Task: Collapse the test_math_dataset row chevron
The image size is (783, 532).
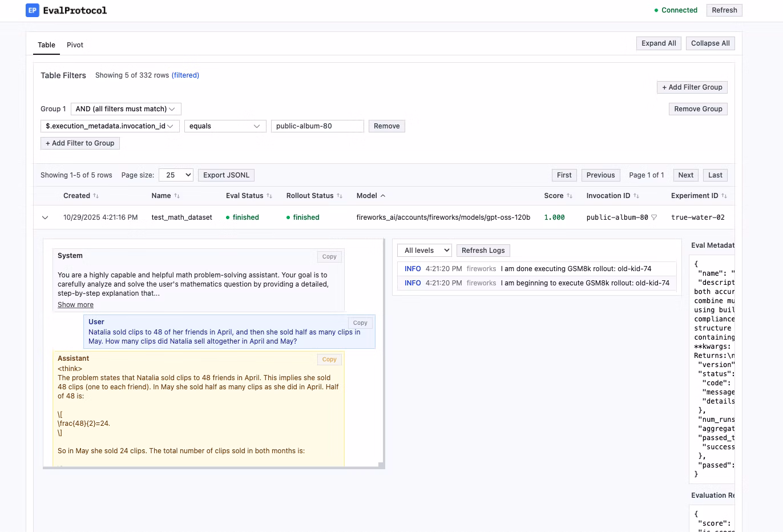Action: (45, 217)
